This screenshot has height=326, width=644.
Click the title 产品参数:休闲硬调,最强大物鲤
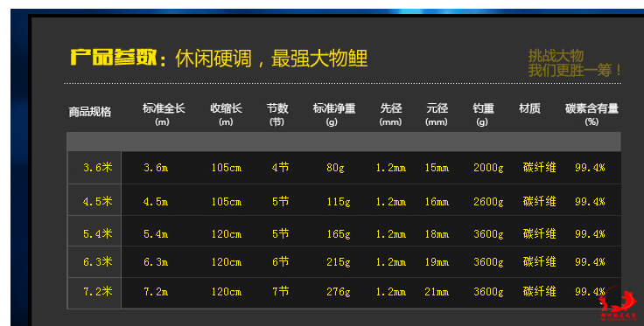(x=219, y=58)
